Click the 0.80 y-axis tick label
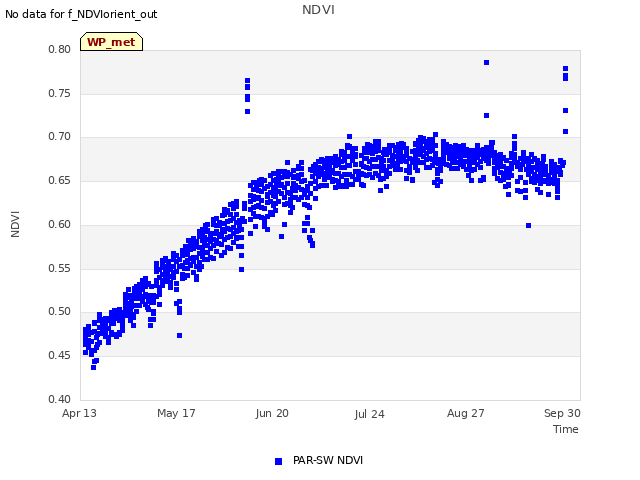 [x=60, y=49]
